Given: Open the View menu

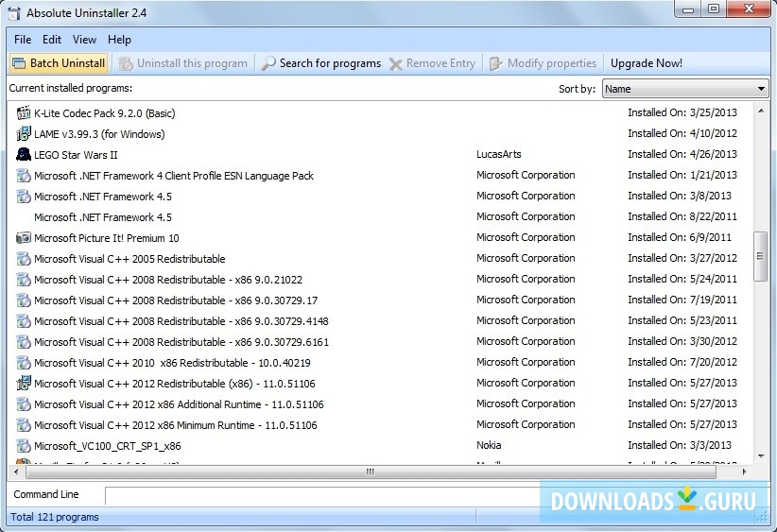Looking at the screenshot, I should (84, 40).
